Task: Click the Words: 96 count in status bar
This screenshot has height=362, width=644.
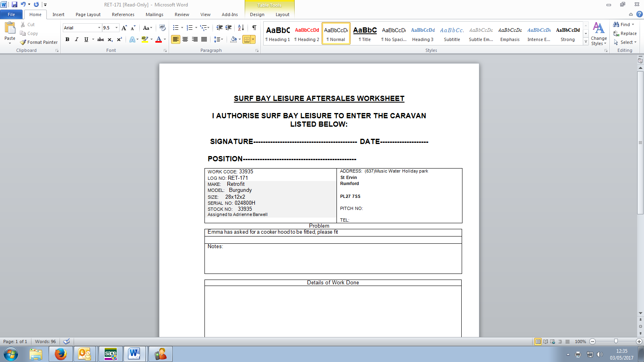Action: (x=45, y=341)
